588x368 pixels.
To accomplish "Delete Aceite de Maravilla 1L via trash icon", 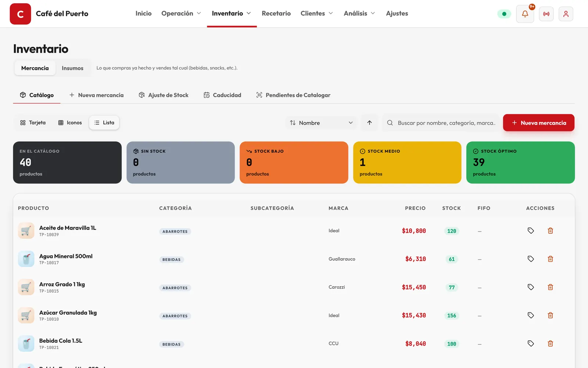I will (x=550, y=231).
